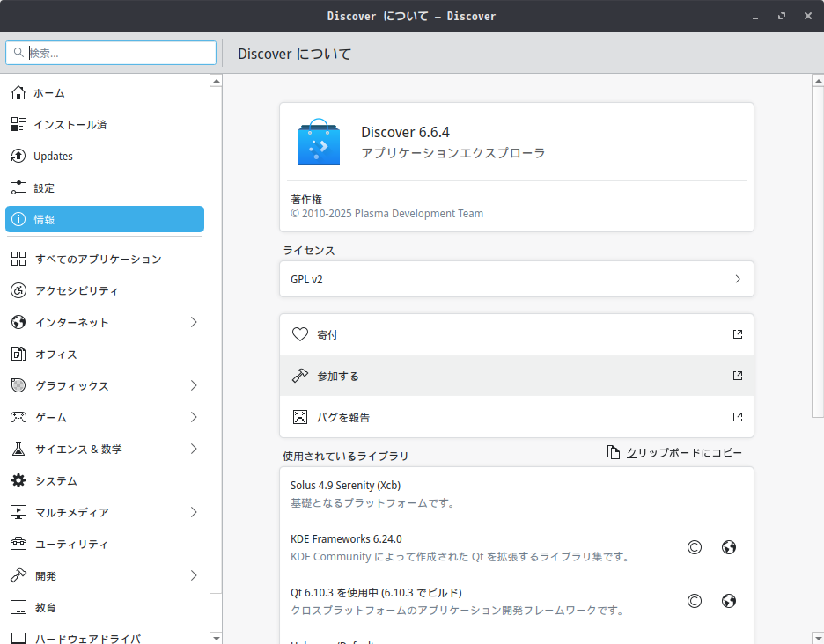
Task: Go to the ホーム page
Action: tap(105, 93)
